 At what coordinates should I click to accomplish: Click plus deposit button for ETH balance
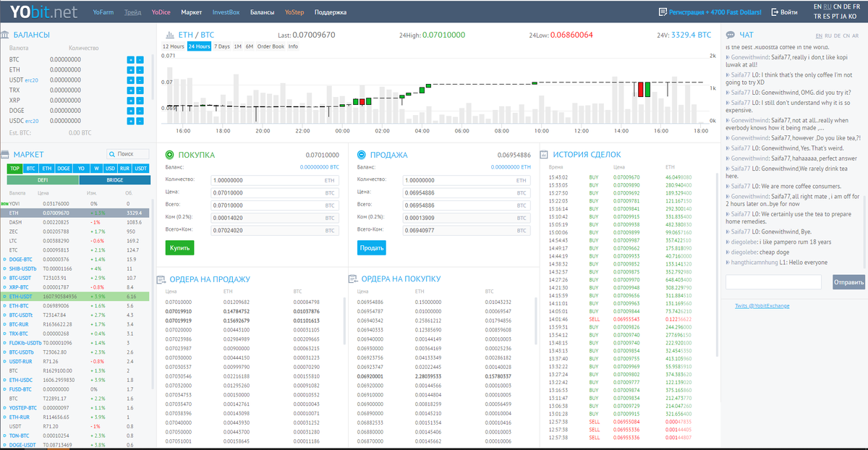[130, 70]
